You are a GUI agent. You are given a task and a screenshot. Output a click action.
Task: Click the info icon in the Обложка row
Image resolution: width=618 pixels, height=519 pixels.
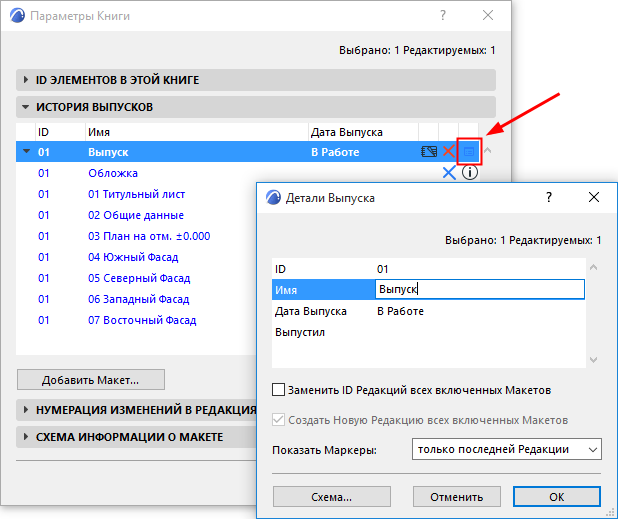[x=469, y=172]
